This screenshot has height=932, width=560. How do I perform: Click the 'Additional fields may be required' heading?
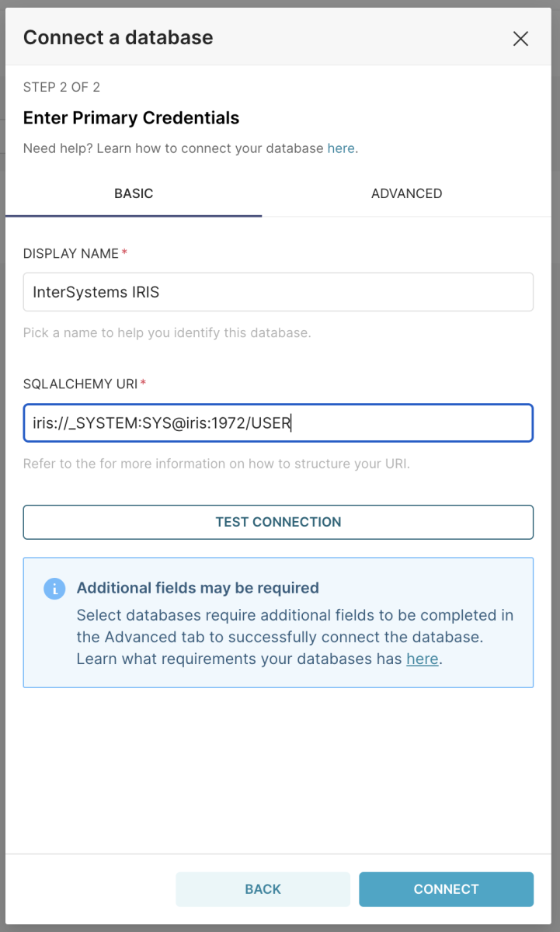coord(197,588)
